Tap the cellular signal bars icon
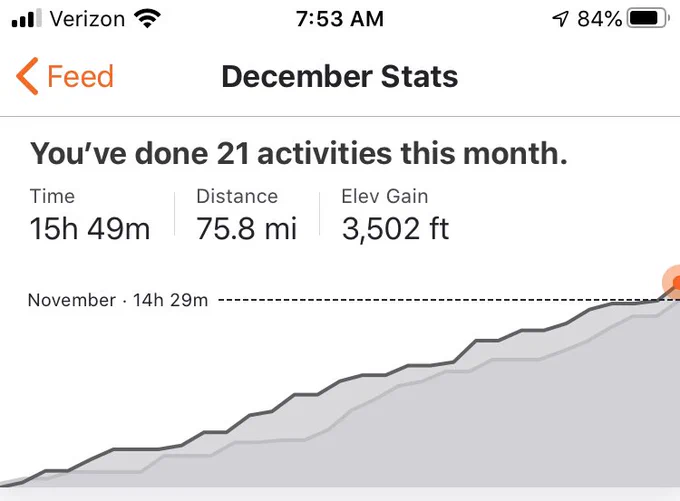680x501 pixels. click(x=26, y=18)
